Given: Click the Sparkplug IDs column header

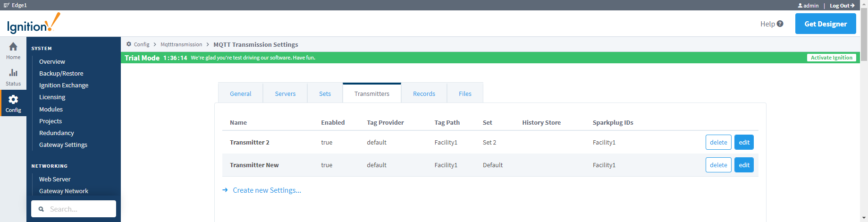Looking at the screenshot, I should point(613,122).
